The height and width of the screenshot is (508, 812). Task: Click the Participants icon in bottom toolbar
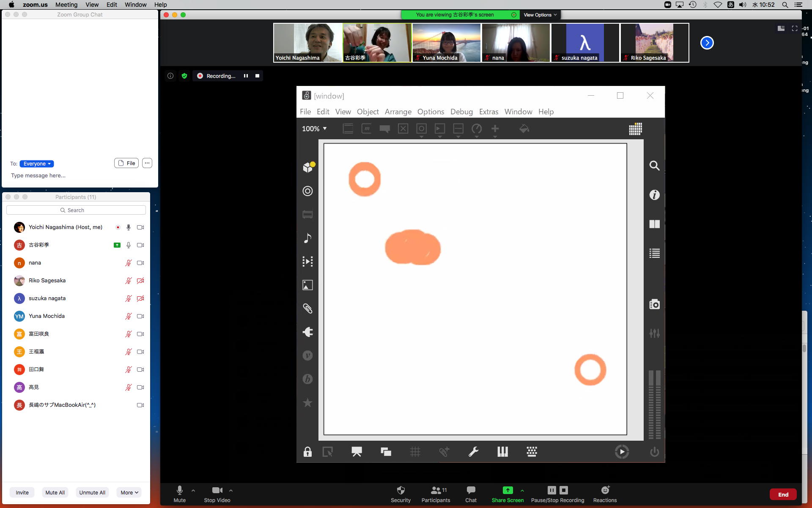point(436,490)
